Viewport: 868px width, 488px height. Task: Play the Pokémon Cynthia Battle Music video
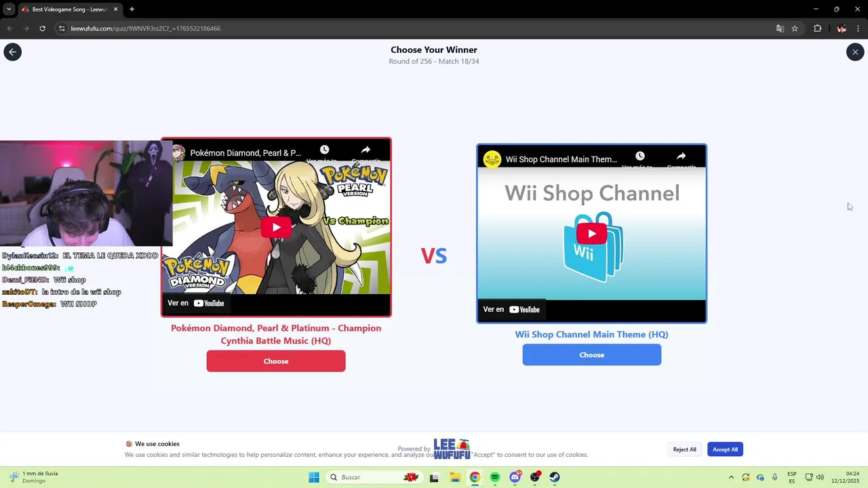(276, 228)
